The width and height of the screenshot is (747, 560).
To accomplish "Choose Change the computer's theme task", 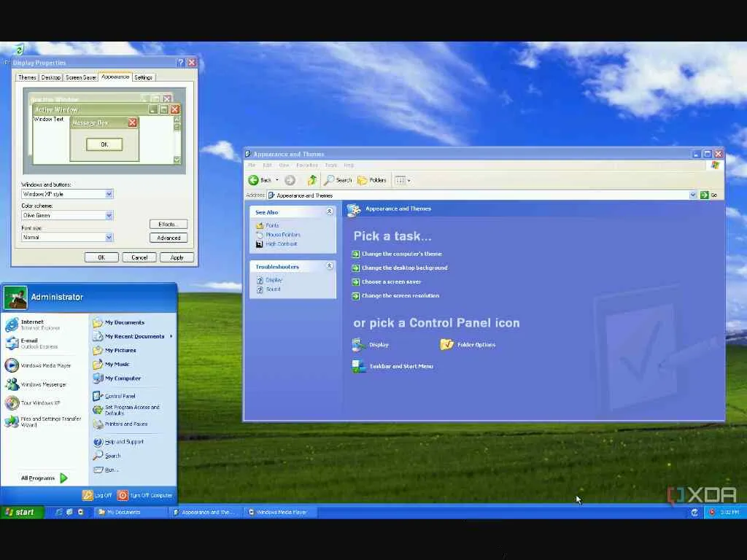I will pos(402,254).
